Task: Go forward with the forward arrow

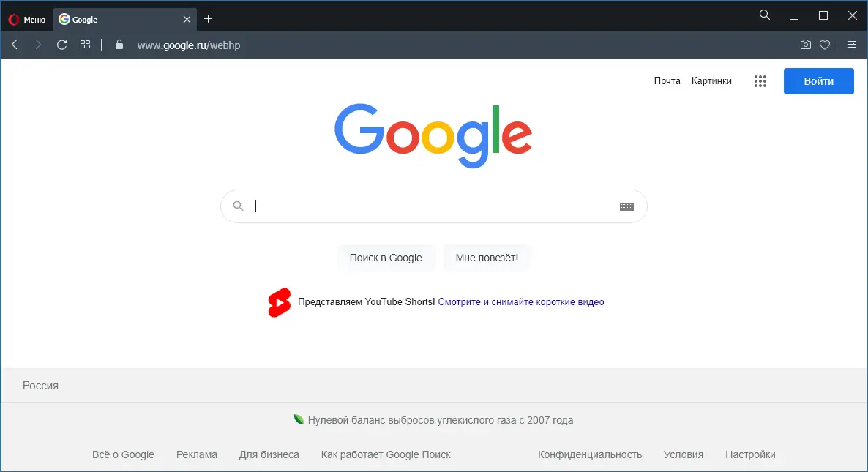Action: point(37,45)
